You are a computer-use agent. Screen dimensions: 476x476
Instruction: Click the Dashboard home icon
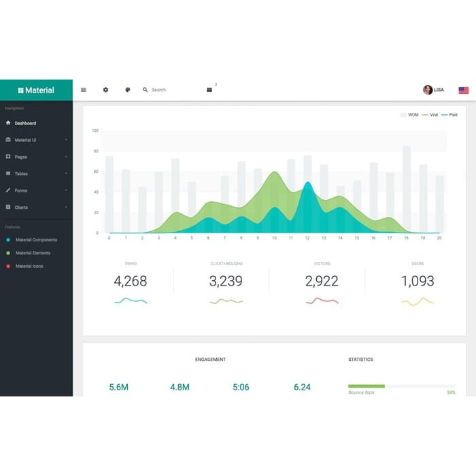(8, 123)
